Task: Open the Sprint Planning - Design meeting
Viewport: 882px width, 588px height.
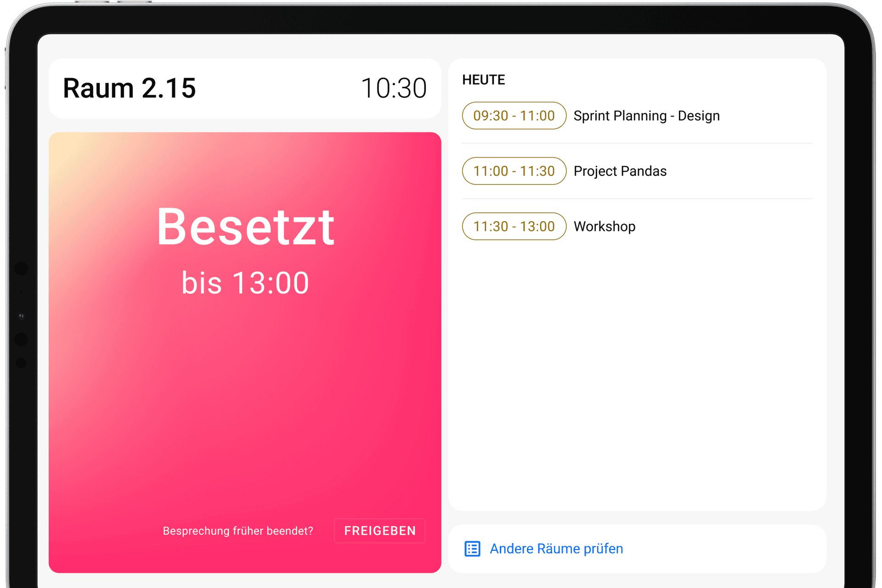Action: tap(647, 116)
